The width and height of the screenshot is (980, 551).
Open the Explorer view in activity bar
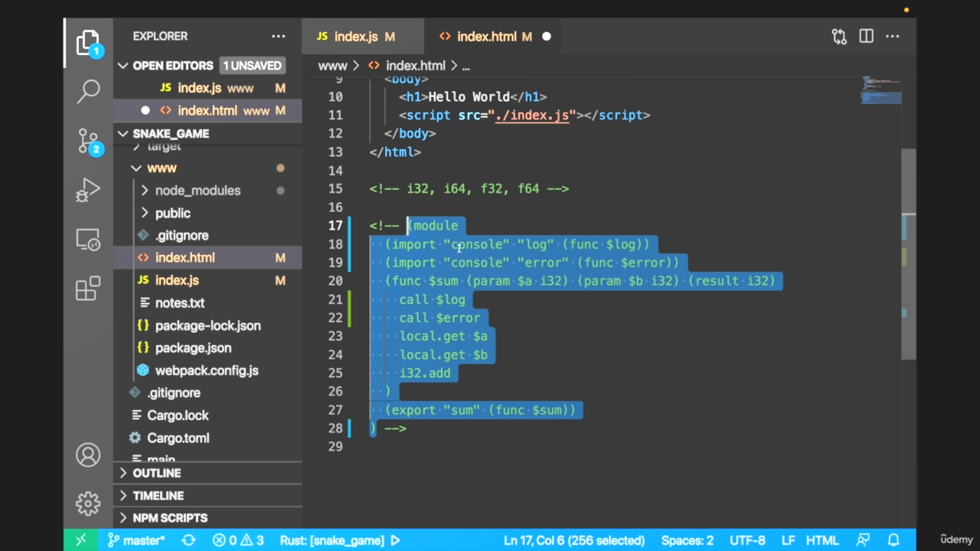pos(88,43)
